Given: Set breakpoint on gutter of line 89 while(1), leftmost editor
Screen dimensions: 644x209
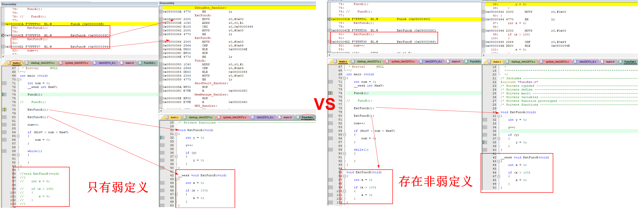Looking at the screenshot, I should (x=4, y=151).
